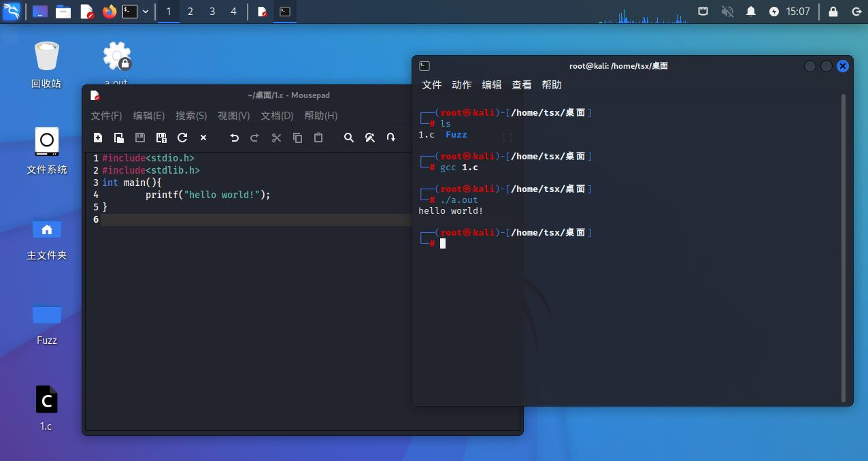Image resolution: width=868 pixels, height=461 pixels.
Task: Focus terminal from the taskbar window button
Action: click(x=285, y=12)
